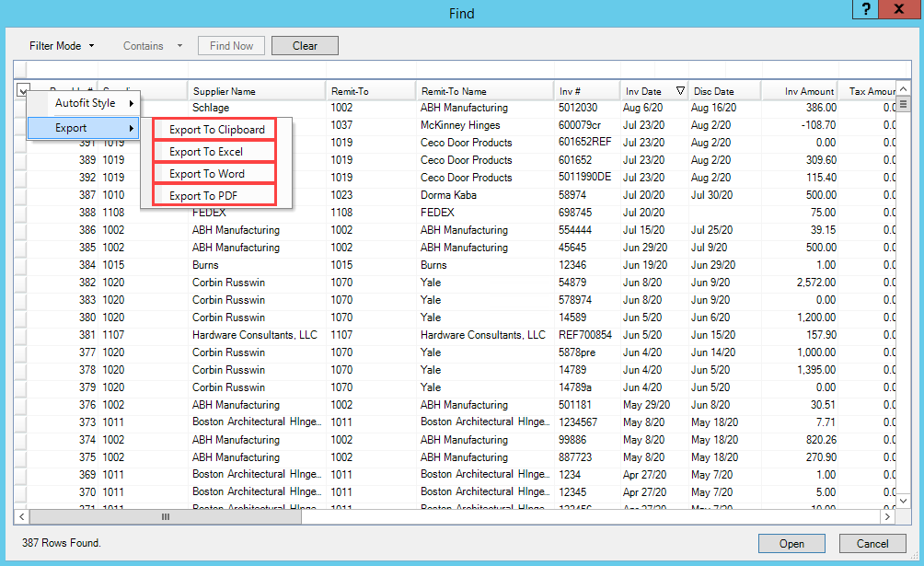
Task: Click invoice number 5878pre
Action: tap(577, 352)
